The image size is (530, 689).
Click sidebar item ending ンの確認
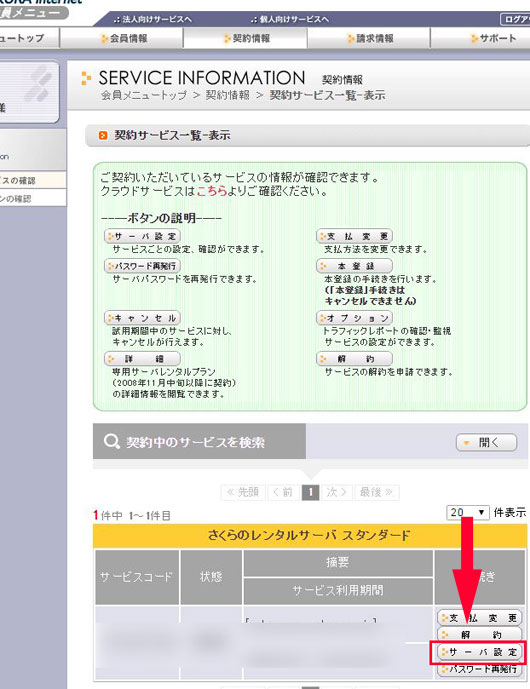[x=33, y=199]
